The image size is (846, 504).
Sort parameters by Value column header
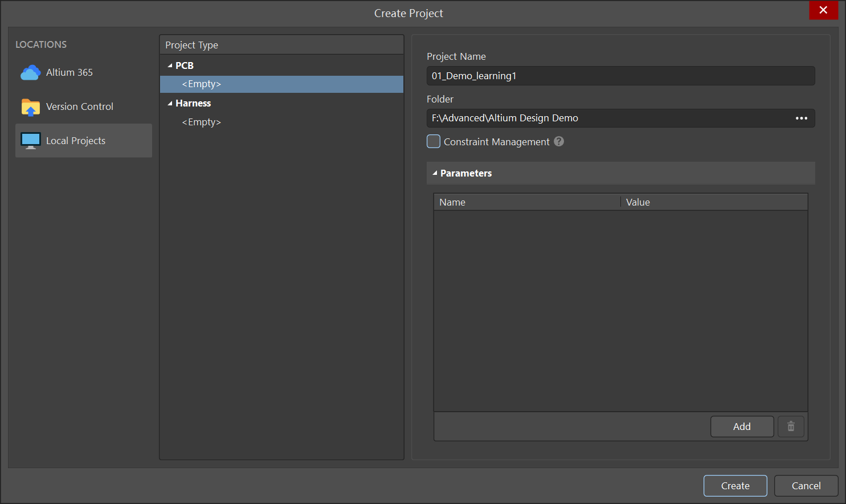pyautogui.click(x=638, y=202)
